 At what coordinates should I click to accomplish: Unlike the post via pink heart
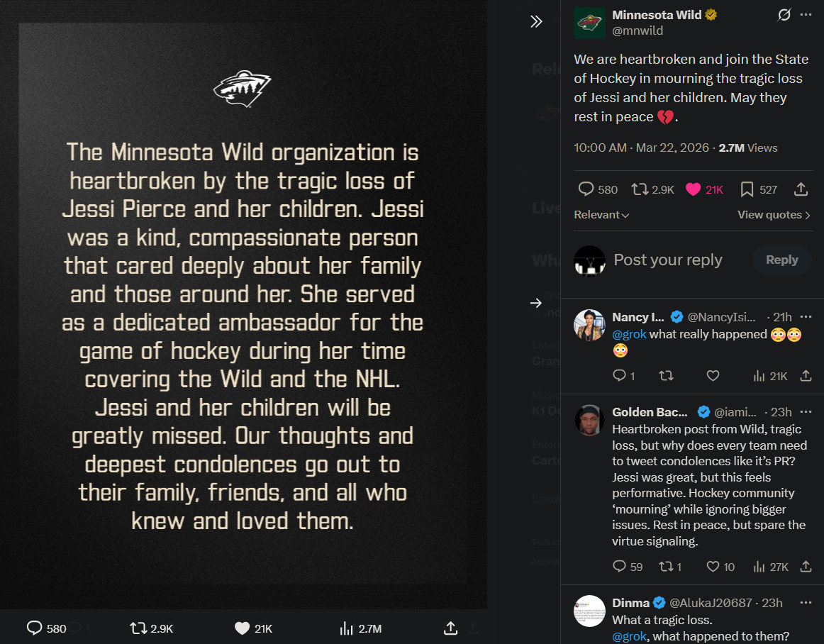pyautogui.click(x=694, y=189)
